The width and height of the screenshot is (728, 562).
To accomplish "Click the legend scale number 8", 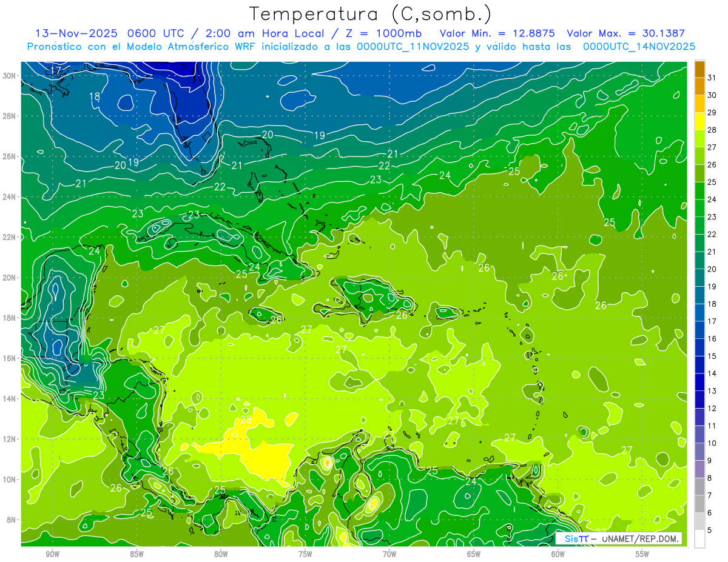I will point(710,478).
